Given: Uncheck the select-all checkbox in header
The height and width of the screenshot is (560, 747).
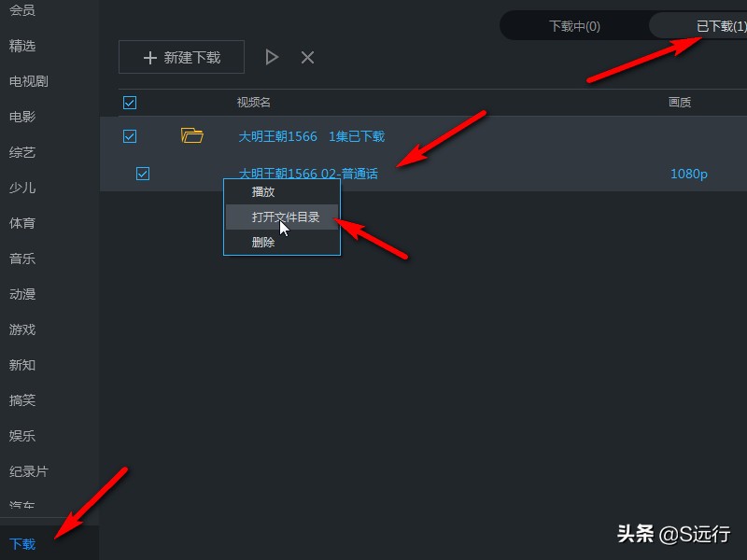Looking at the screenshot, I should [130, 102].
